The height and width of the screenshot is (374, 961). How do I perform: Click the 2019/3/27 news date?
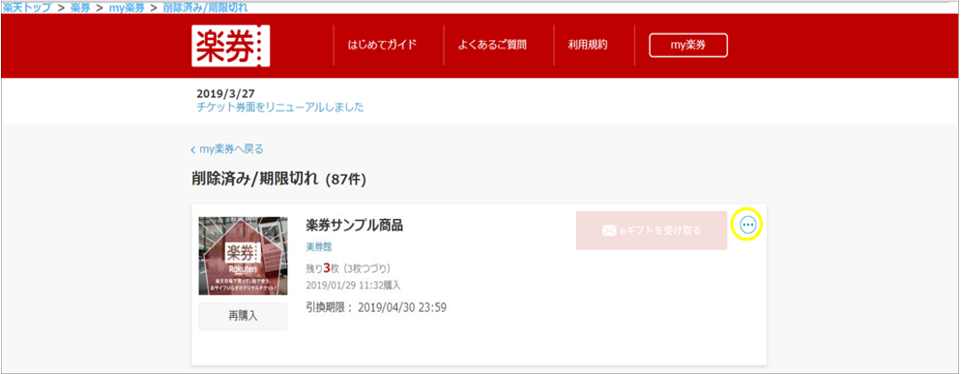(x=226, y=94)
